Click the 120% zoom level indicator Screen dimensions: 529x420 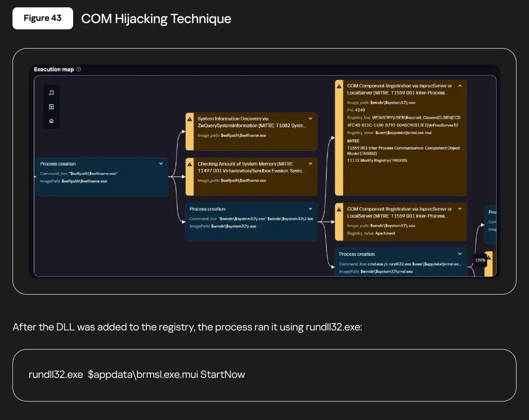pyautogui.click(x=480, y=260)
